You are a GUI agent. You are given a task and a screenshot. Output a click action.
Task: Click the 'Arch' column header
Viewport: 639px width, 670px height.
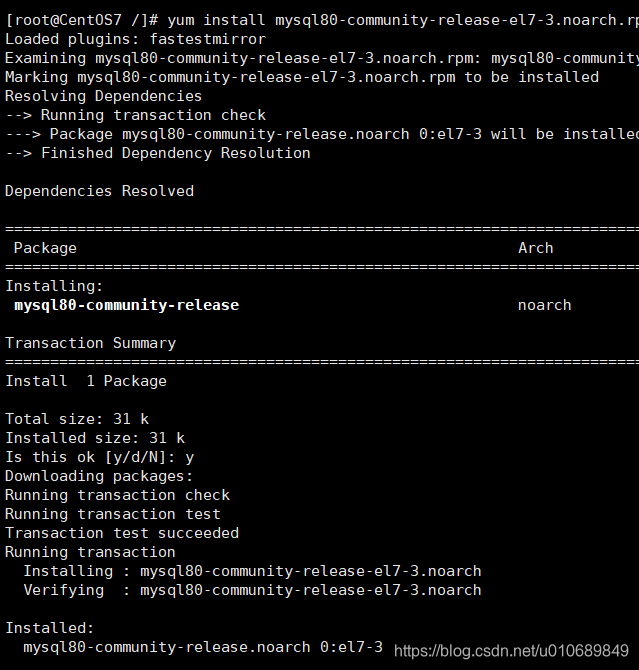536,248
